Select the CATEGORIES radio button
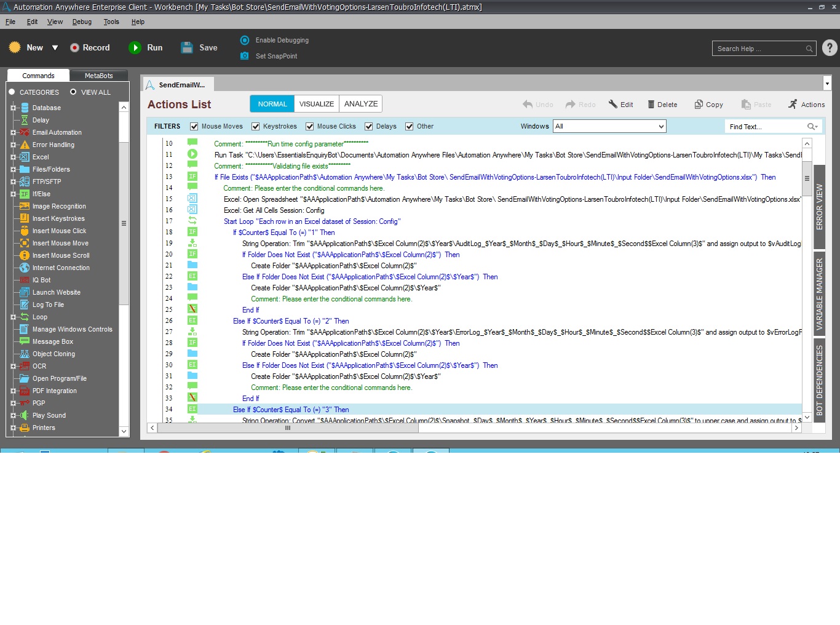Viewport: 840px width, 625px height. 12,92
